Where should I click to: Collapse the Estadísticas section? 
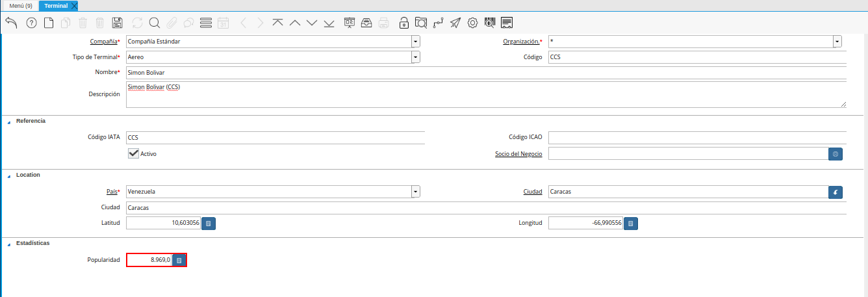[x=8, y=244]
